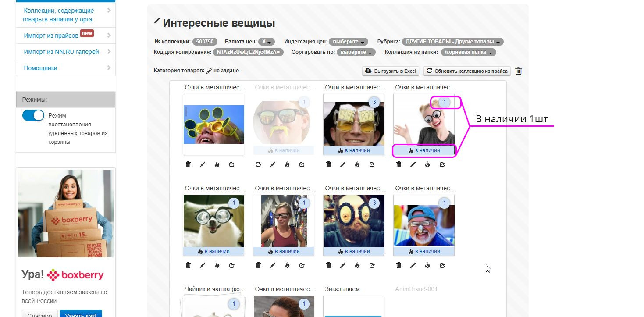Click flame icon under blue cap man product
644x317 pixels.
[x=427, y=265]
